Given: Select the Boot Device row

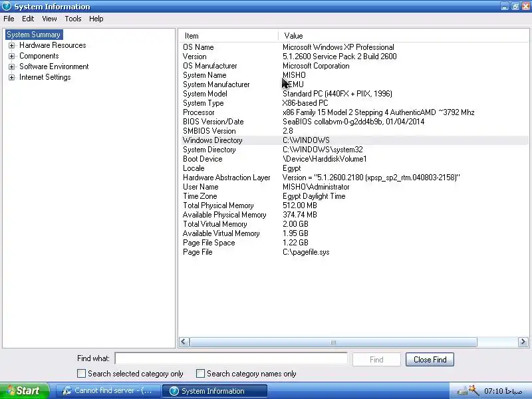Looking at the screenshot, I should pos(354,159).
